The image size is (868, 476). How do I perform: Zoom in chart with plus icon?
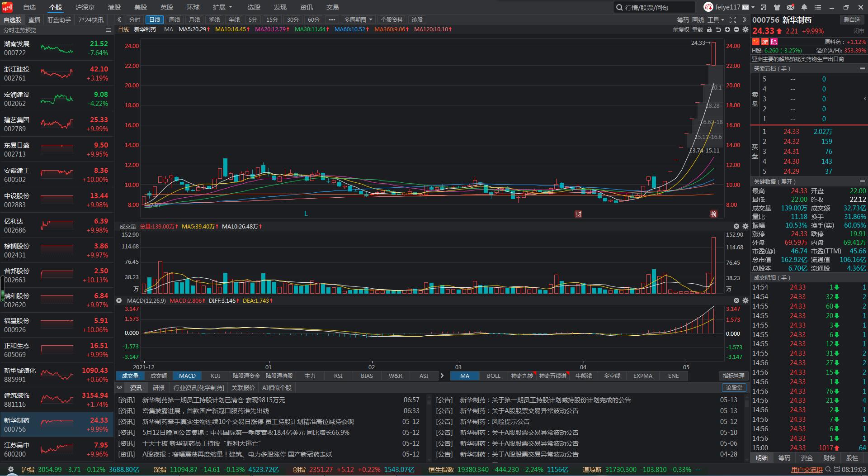[x=727, y=29]
